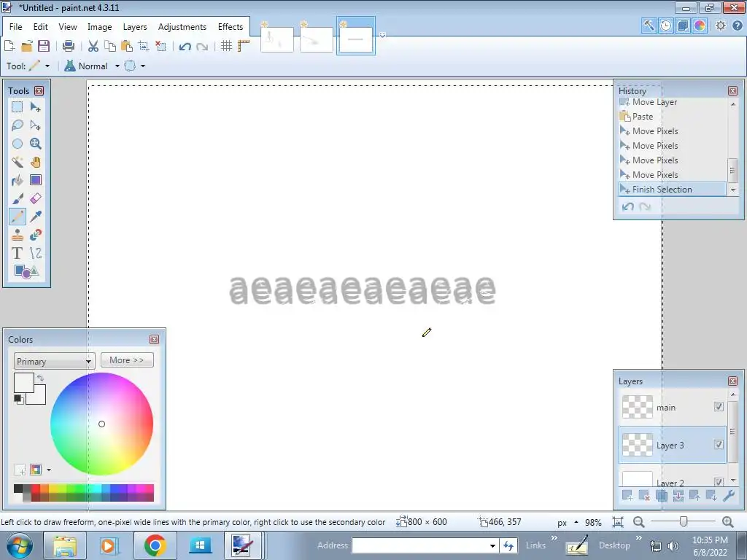The image size is (747, 560).
Task: Open the selection antialiasing mode dropdown arrow
Action: [x=143, y=66]
